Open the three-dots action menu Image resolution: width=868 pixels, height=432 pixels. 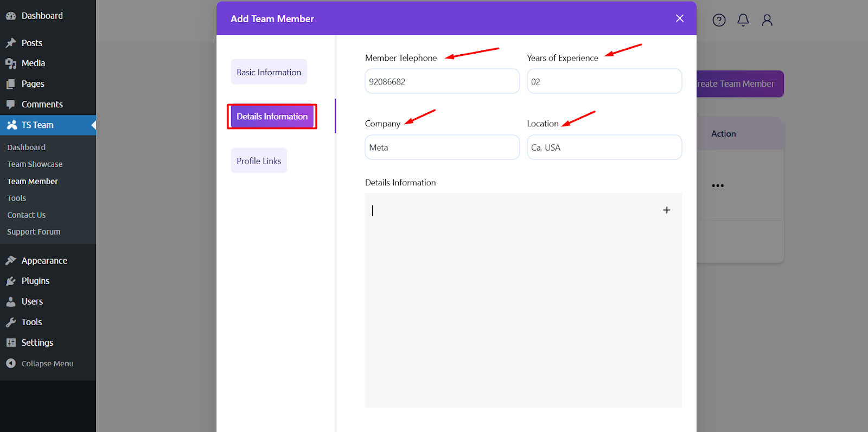tap(718, 185)
